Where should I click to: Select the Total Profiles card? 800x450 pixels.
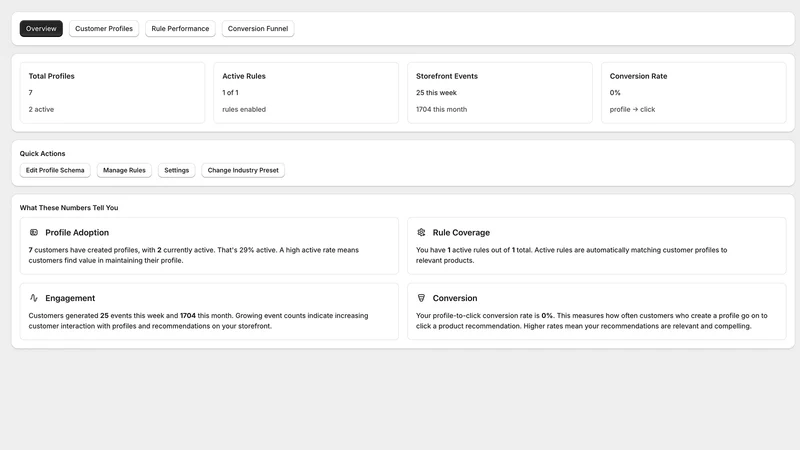(x=112, y=93)
